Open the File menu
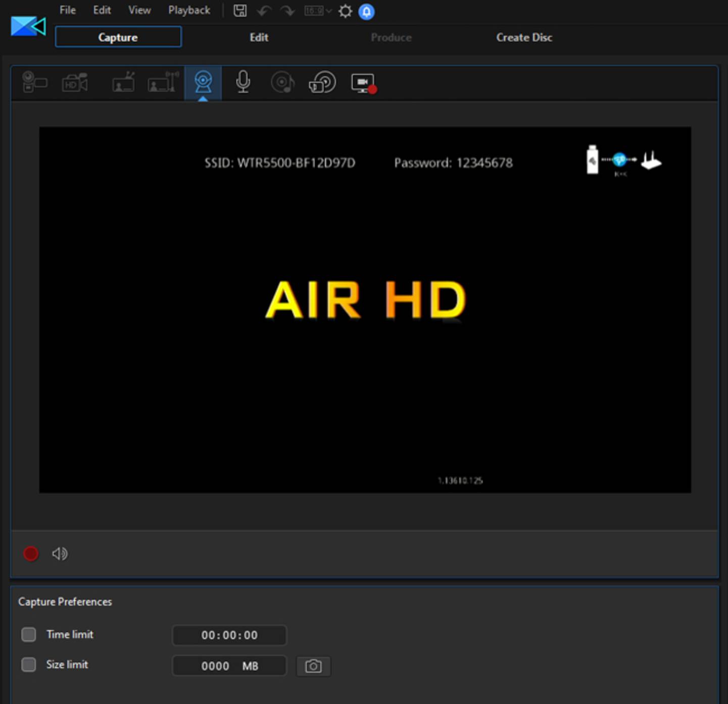The height and width of the screenshot is (704, 728). click(67, 10)
